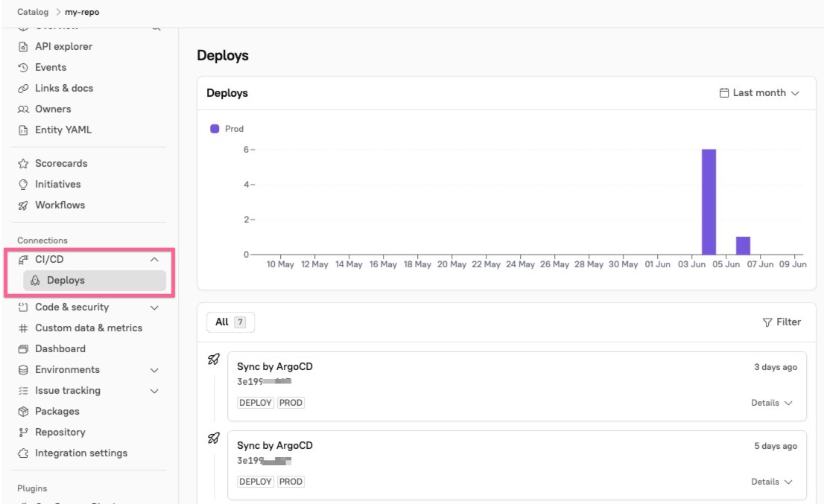Open Repository via the branch icon

click(25, 432)
